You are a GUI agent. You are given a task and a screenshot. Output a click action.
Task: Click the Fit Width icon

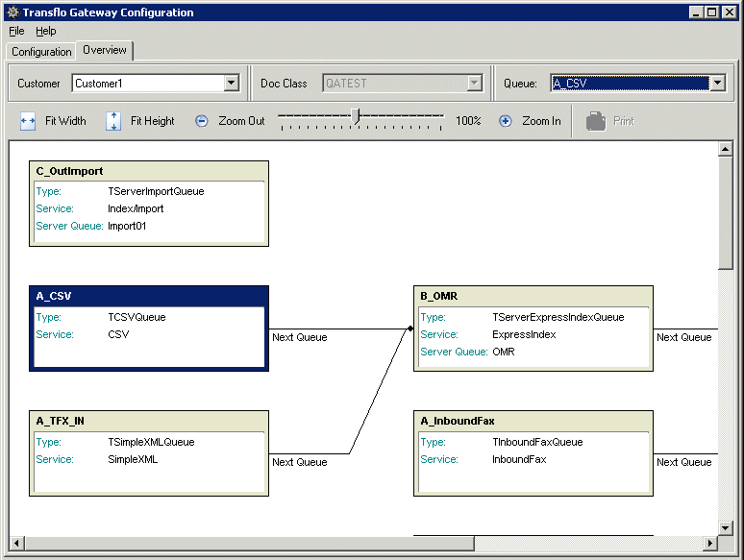point(28,121)
